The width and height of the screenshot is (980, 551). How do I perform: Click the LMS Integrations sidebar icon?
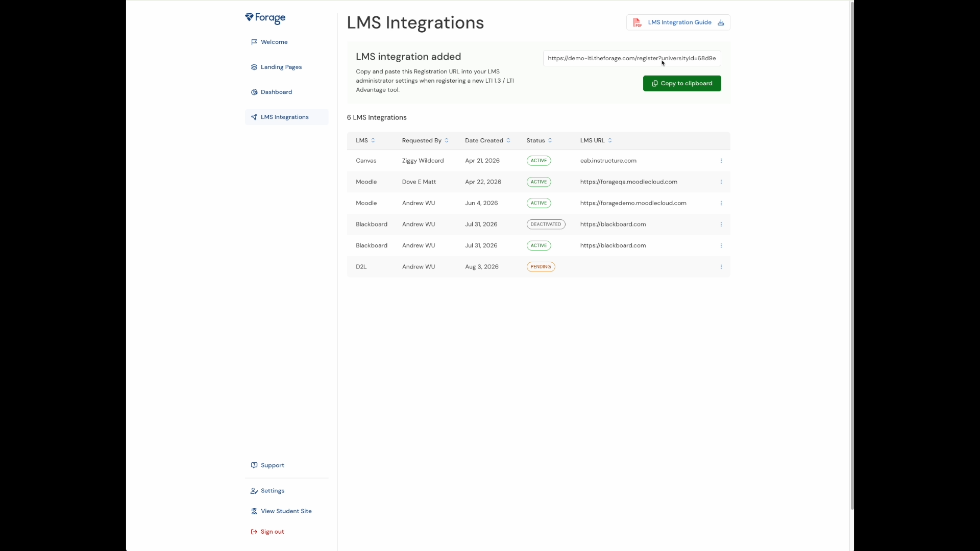click(x=254, y=117)
